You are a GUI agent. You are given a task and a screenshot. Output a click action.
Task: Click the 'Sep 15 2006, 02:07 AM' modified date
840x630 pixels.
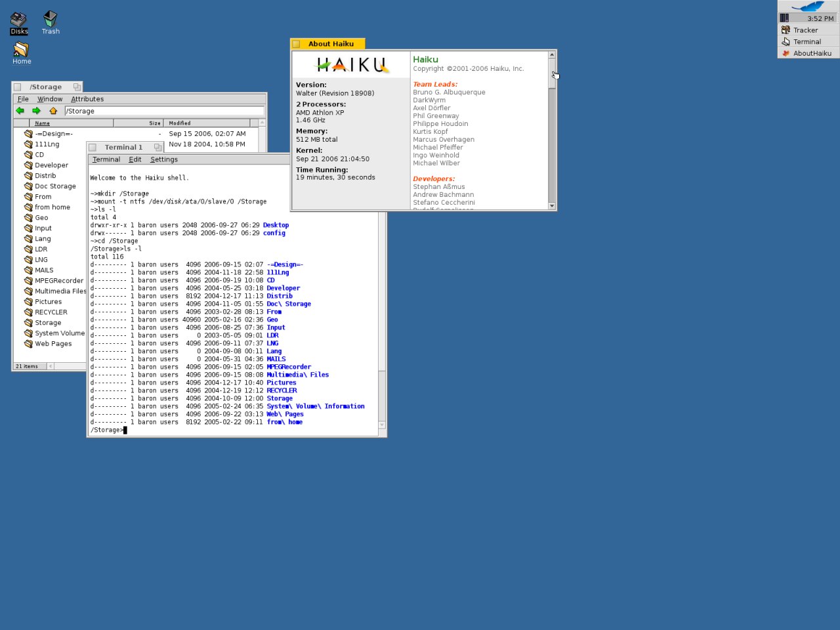(207, 134)
